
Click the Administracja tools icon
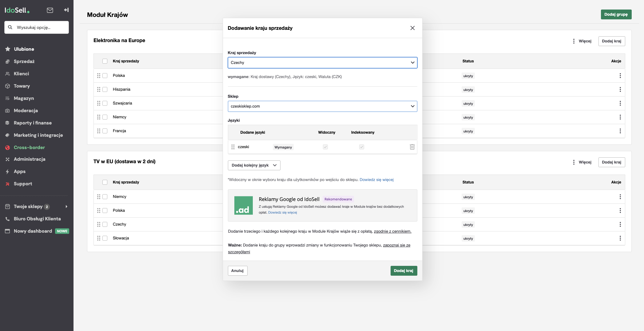(8, 159)
